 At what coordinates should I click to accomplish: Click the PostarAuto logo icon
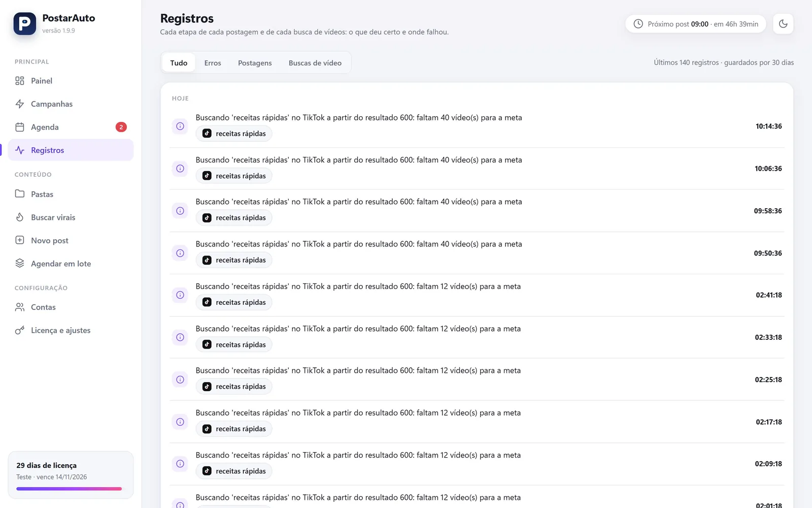(24, 24)
